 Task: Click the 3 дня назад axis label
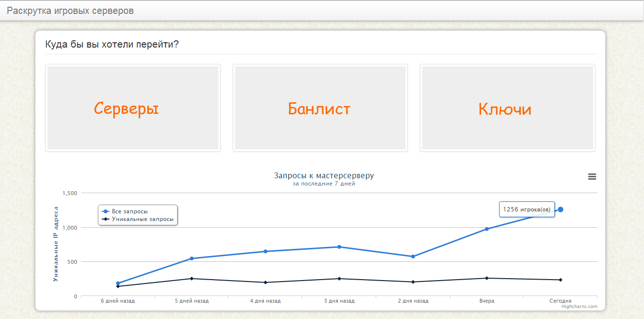tap(339, 301)
